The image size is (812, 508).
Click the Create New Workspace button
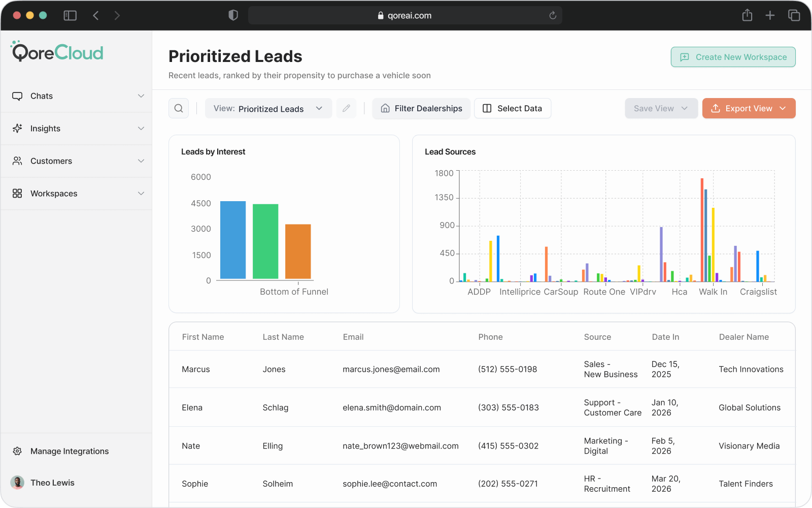coord(733,57)
